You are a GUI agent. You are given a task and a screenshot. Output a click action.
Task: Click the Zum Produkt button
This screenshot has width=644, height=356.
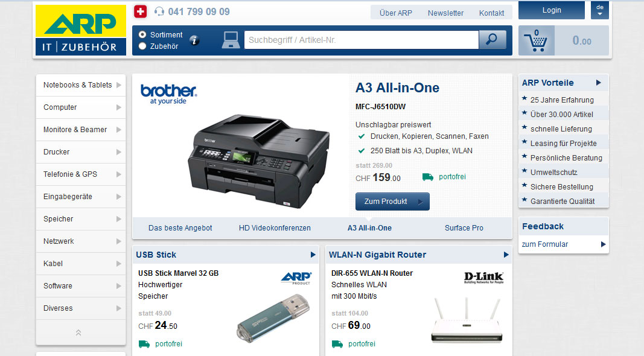point(393,202)
